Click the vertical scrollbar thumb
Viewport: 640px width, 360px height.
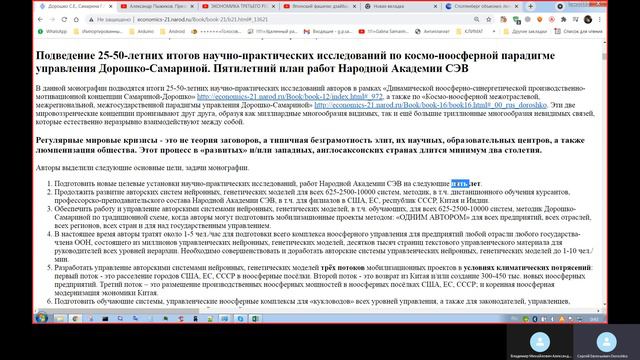(604, 56)
